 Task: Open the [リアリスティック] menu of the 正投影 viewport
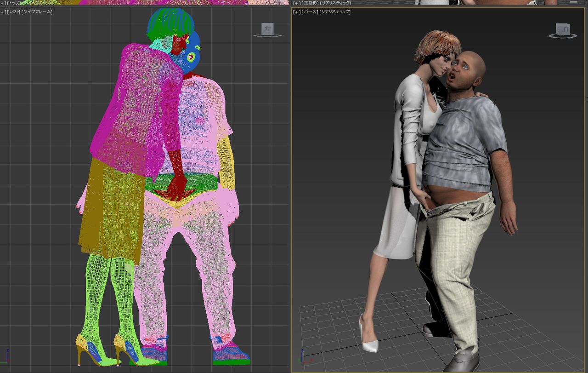(336, 3)
